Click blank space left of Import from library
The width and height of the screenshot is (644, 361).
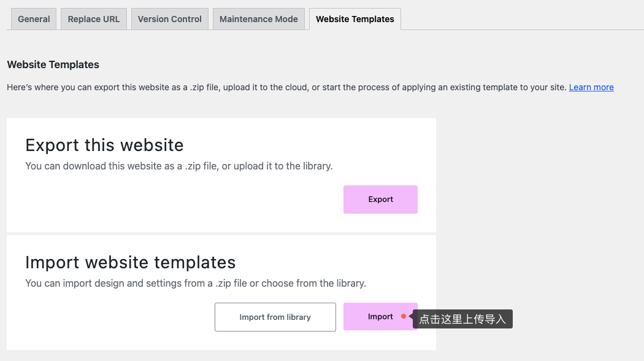pyautogui.click(x=117, y=317)
